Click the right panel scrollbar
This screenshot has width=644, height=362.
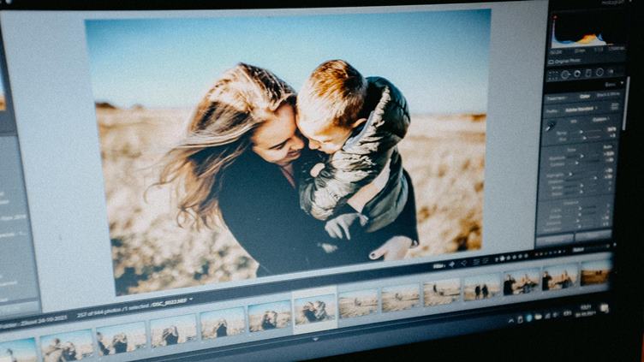[626, 103]
